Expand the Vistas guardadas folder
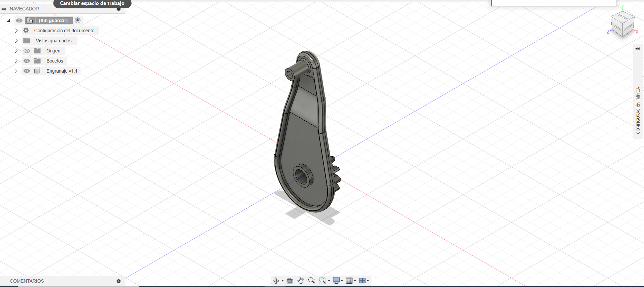This screenshot has height=287, width=644. point(16,41)
